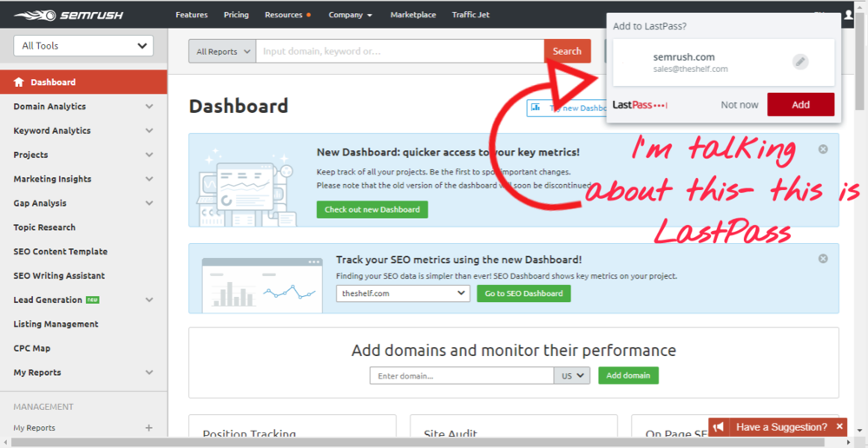868x448 pixels.
Task: Close the Track your SEO metrics banner
Action: click(x=823, y=259)
